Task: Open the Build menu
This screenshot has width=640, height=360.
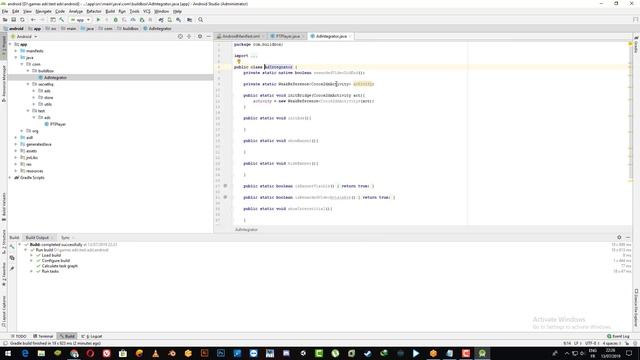Action: coord(110,11)
